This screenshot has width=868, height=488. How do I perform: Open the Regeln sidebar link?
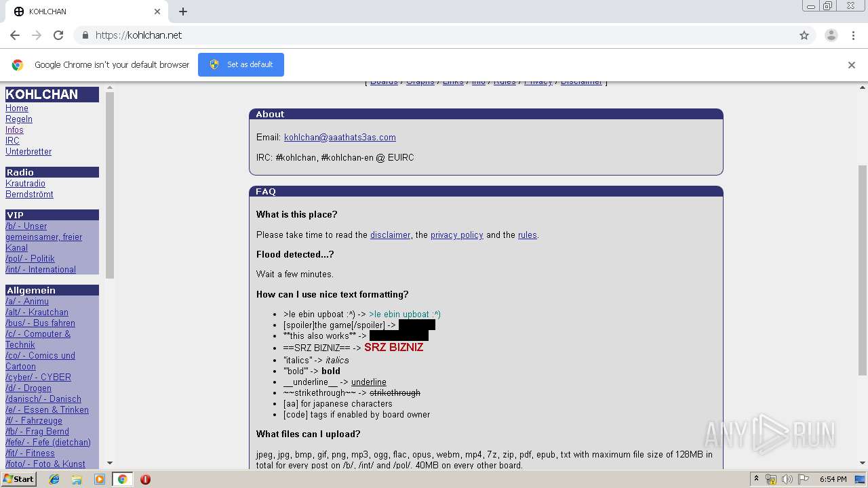(19, 119)
